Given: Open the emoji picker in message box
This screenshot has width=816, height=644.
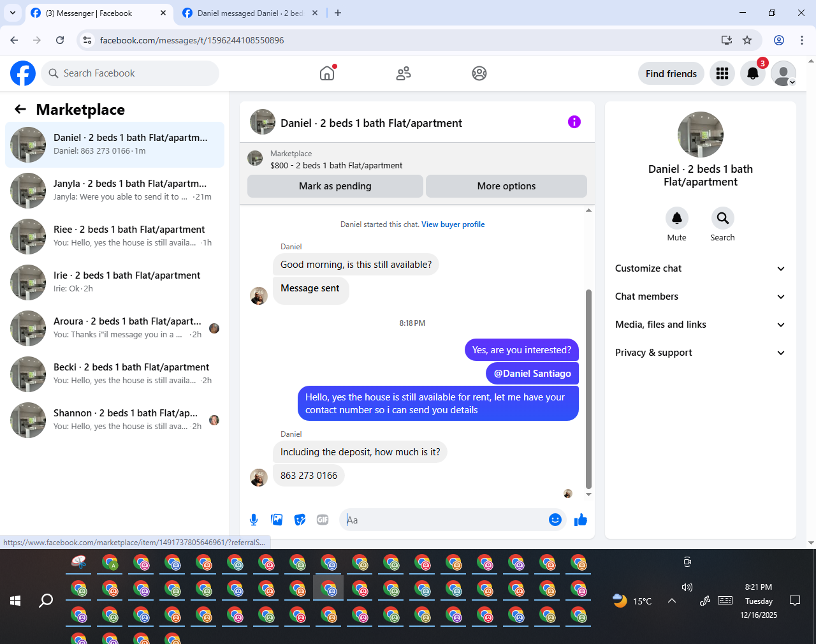Looking at the screenshot, I should pyautogui.click(x=555, y=520).
